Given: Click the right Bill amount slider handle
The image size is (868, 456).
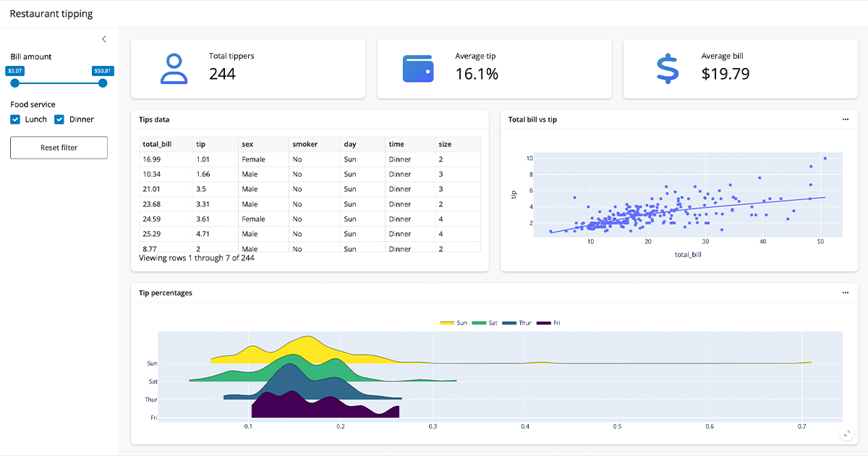Looking at the screenshot, I should tap(103, 83).
